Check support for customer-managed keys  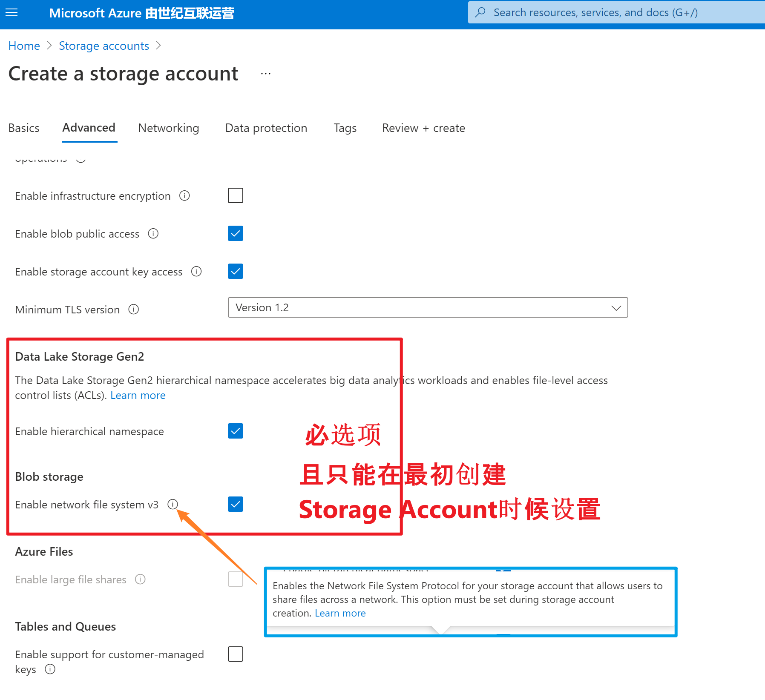[x=236, y=654]
